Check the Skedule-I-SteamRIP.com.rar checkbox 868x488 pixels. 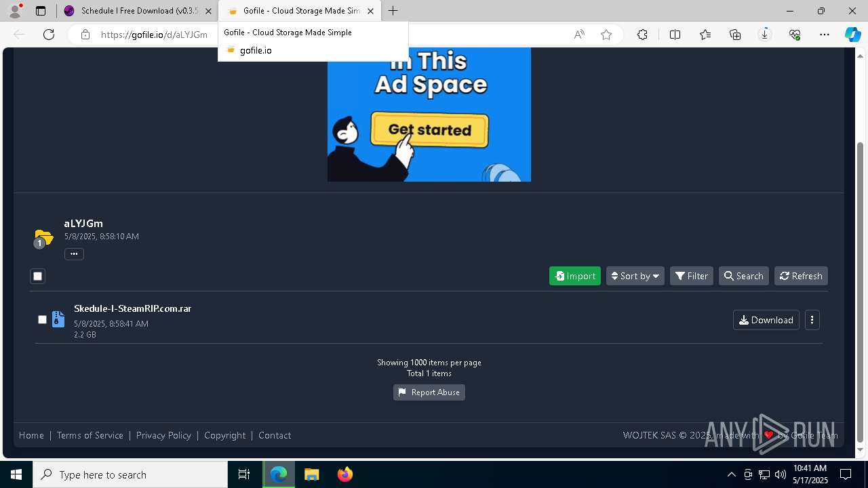(x=42, y=319)
